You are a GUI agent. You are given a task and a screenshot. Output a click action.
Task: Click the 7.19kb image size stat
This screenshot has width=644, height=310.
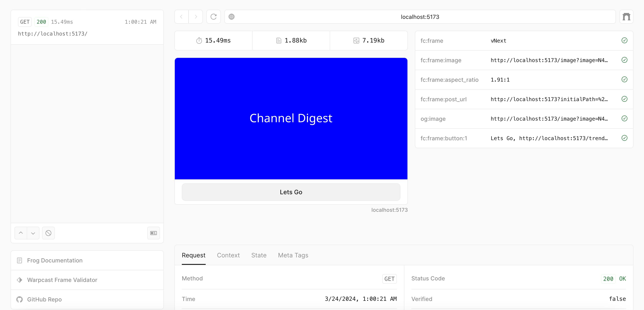(x=369, y=41)
